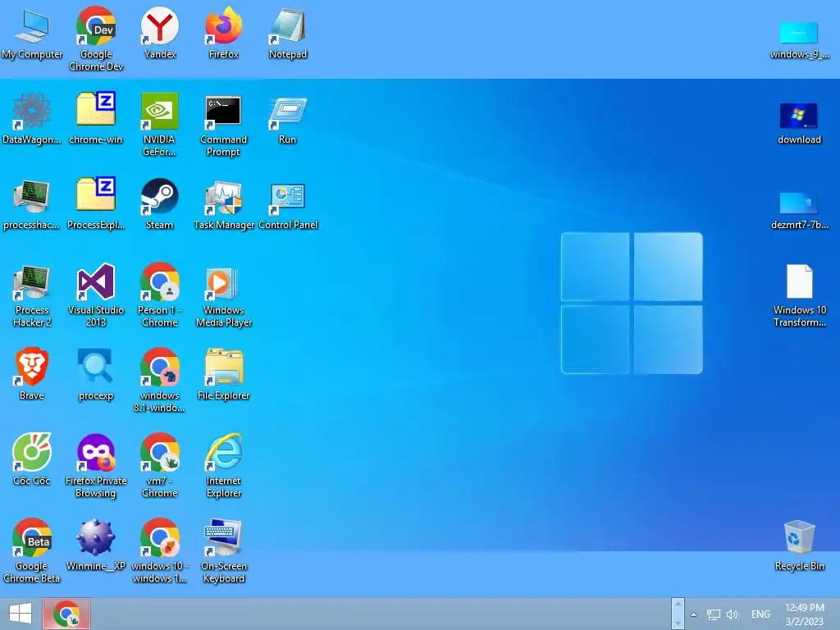Open the network status tray icon

(713, 614)
